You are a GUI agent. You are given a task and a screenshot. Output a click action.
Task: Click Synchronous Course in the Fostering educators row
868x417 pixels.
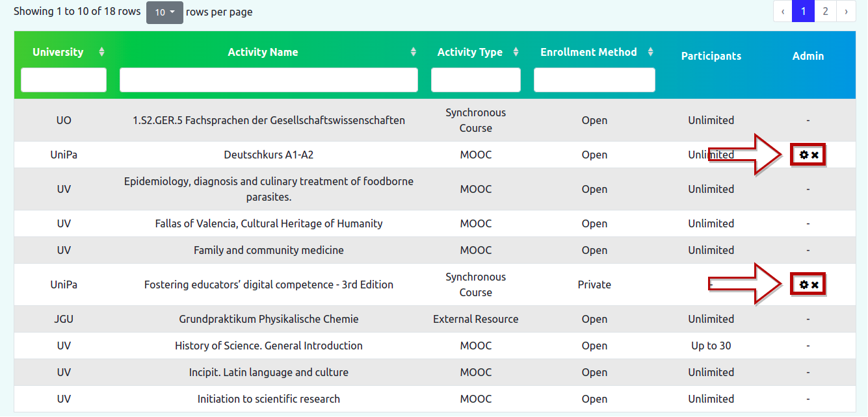(476, 284)
